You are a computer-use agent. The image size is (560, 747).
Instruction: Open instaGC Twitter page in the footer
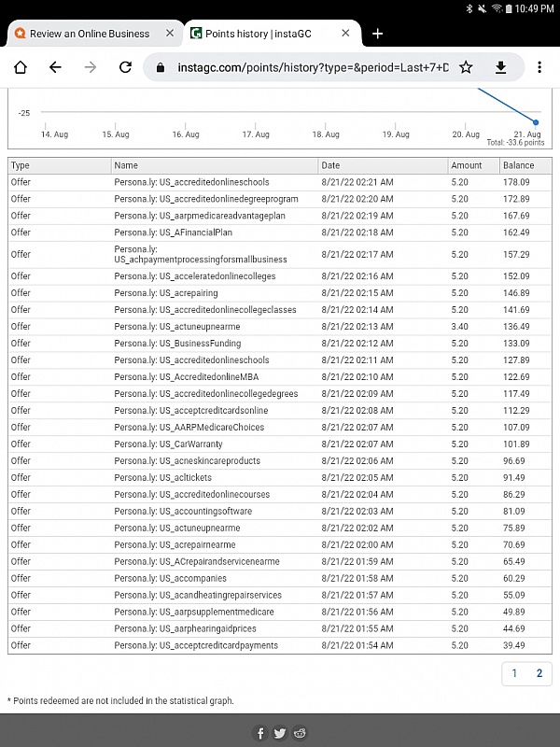pos(280,733)
